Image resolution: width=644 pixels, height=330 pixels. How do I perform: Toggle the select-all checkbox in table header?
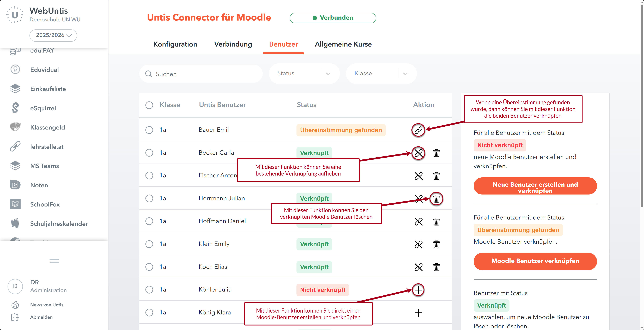click(x=149, y=105)
